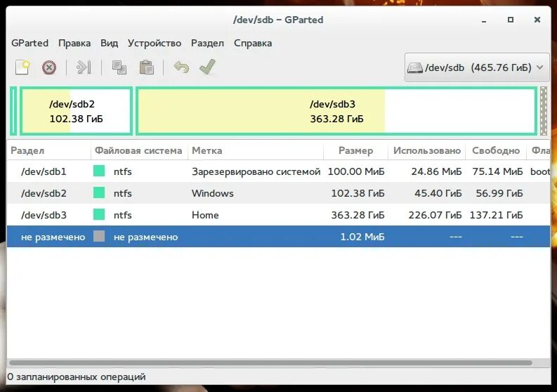Screen dimensions: 557x392
Task: Click the 'Зарезервировано системой' label cell
Action: pos(256,171)
